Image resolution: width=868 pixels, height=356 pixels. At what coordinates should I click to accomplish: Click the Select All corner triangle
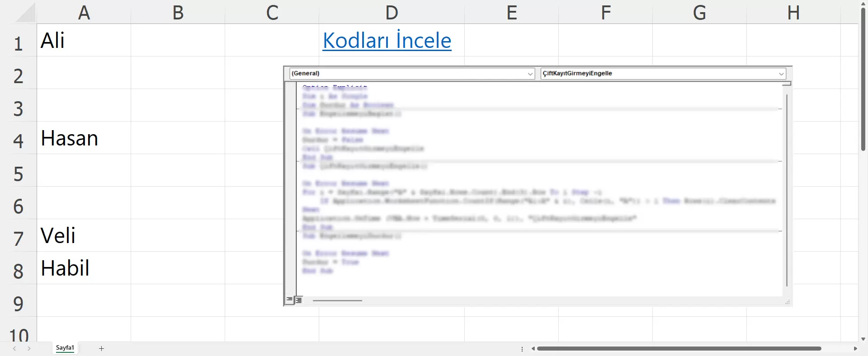(x=25, y=13)
